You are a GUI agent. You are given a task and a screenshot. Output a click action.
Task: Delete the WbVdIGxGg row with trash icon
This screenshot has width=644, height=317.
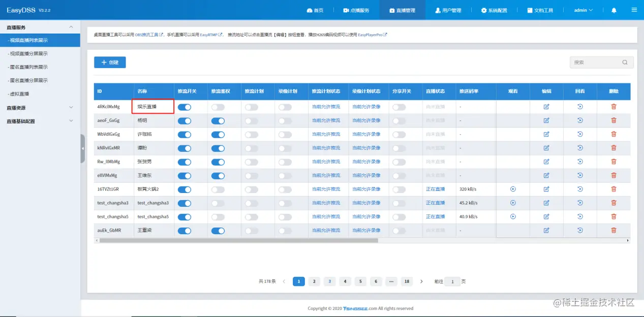click(x=614, y=134)
